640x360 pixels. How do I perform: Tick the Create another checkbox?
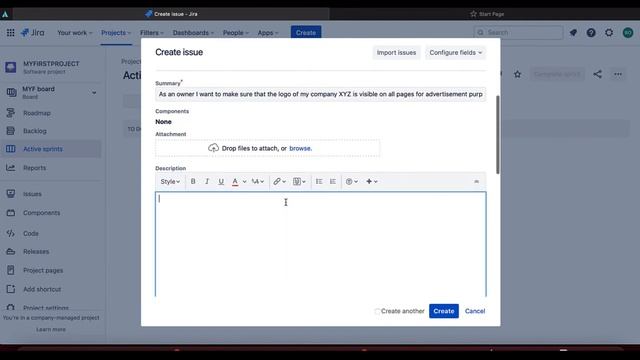pyautogui.click(x=377, y=311)
